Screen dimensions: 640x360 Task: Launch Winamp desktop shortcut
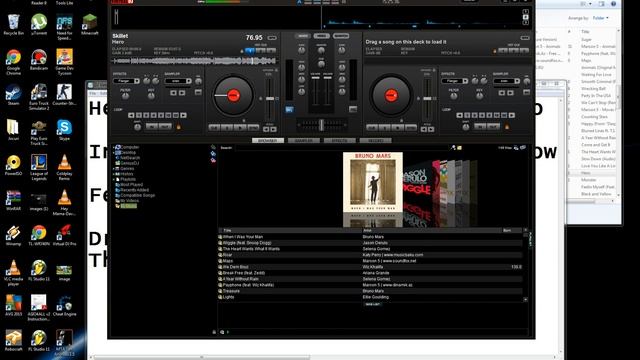pos(13,235)
